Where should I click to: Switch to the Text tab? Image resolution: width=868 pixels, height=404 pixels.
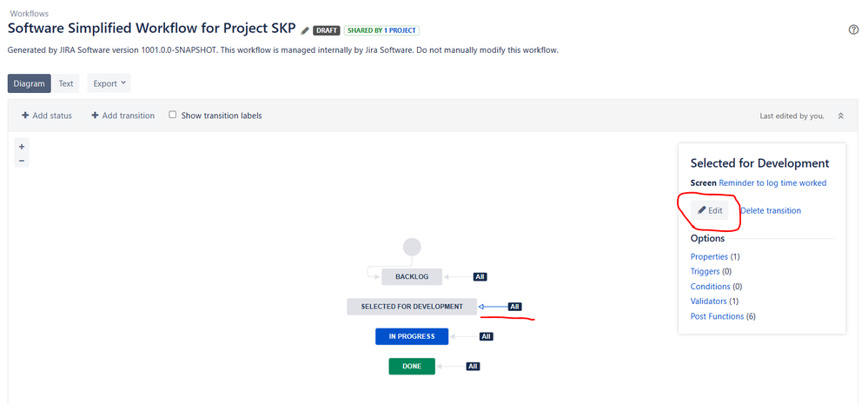click(66, 83)
